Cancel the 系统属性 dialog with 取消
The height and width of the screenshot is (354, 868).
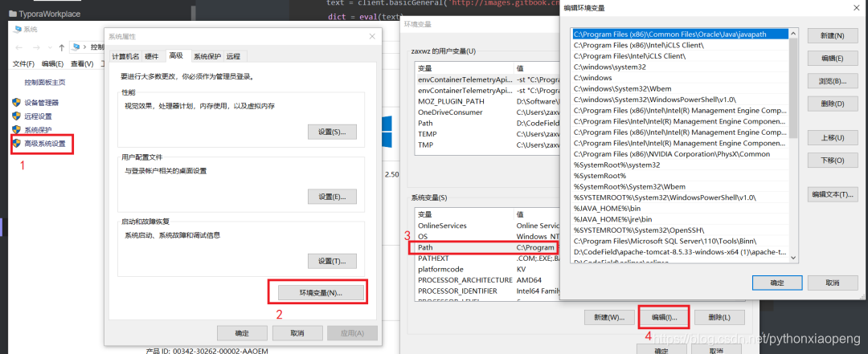297,333
